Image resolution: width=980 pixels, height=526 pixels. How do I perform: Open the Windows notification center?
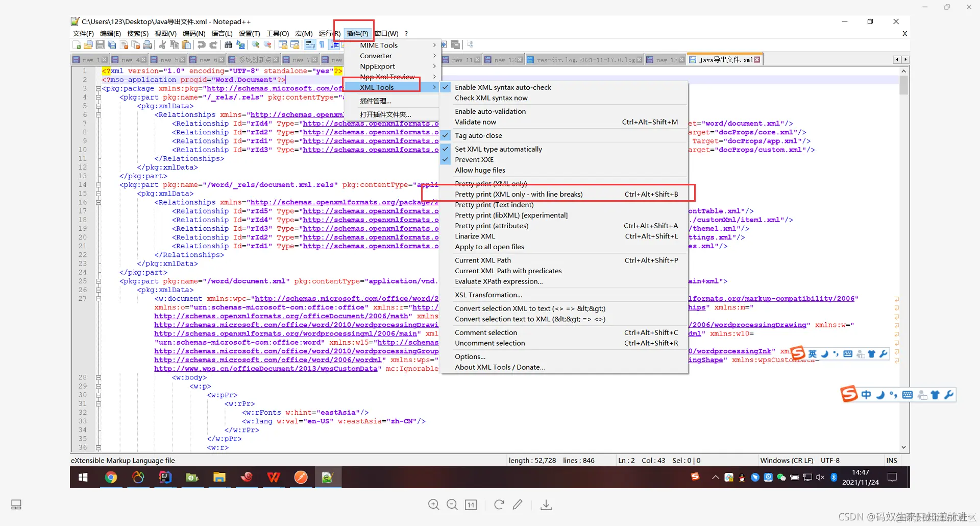[892, 477]
